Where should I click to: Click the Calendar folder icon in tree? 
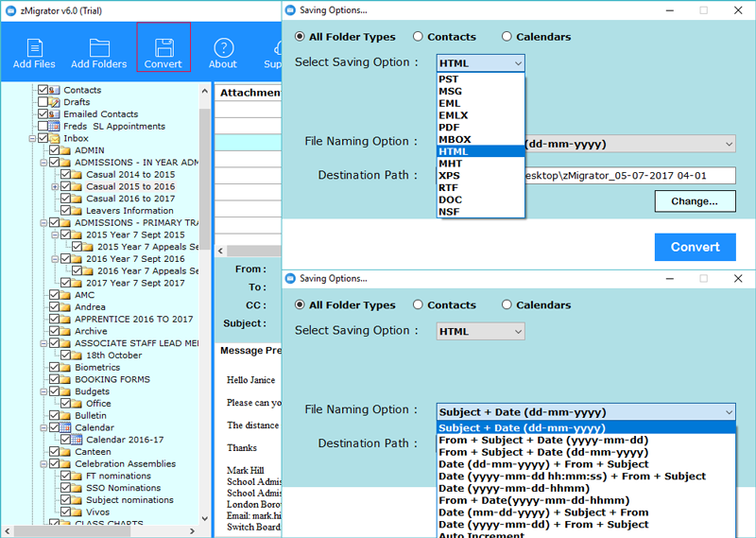(x=65, y=427)
